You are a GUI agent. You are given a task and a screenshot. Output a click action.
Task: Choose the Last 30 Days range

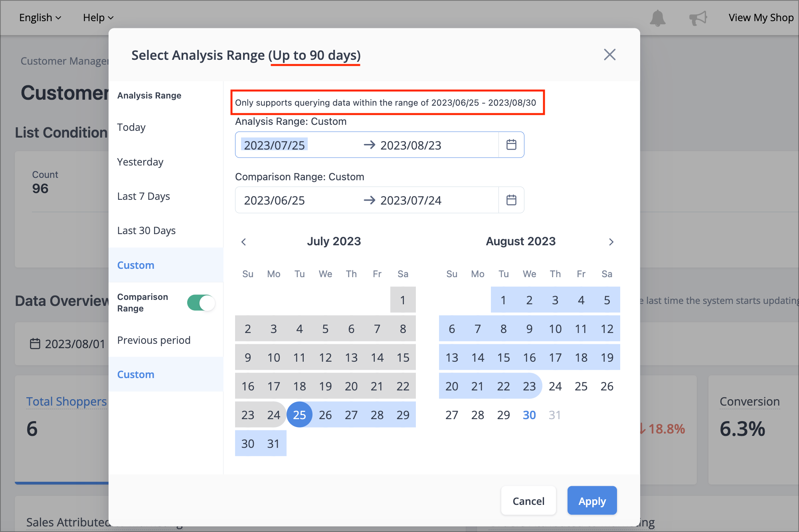[x=166, y=231]
